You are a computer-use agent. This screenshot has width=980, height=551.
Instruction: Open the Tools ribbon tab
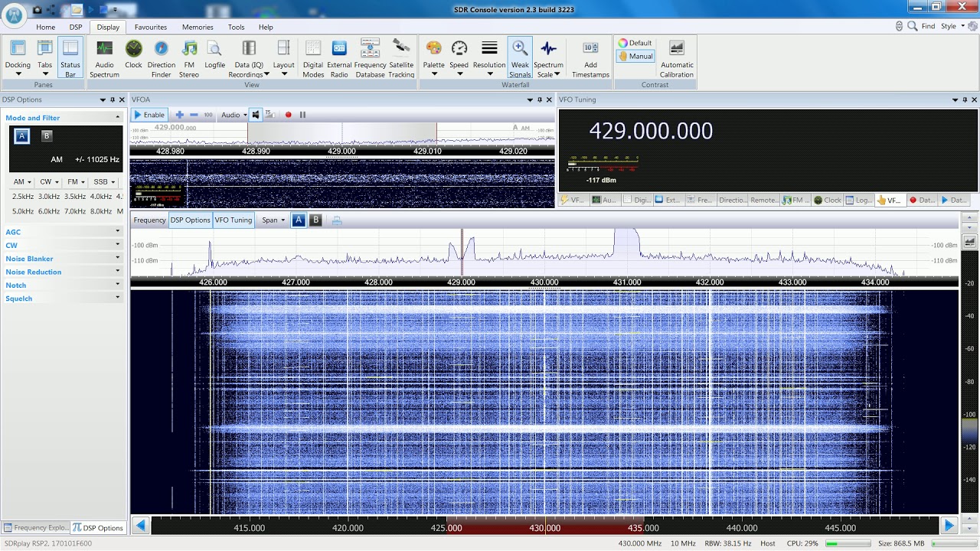[237, 27]
